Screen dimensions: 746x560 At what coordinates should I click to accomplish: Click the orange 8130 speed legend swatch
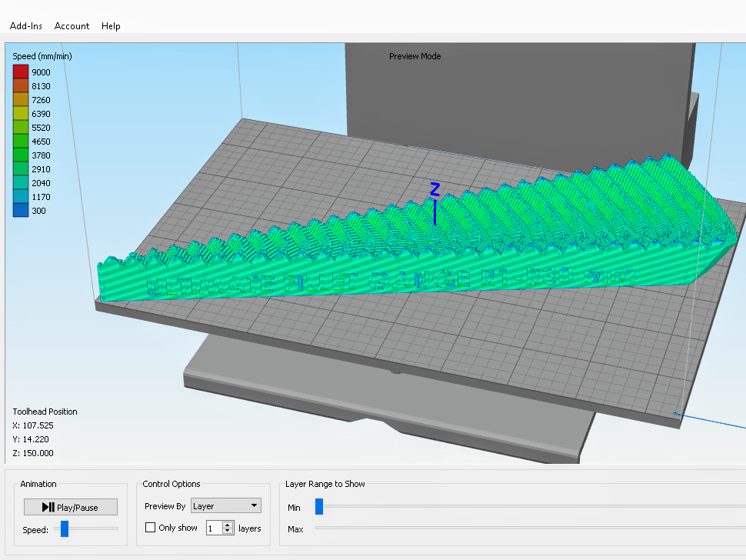pos(21,85)
